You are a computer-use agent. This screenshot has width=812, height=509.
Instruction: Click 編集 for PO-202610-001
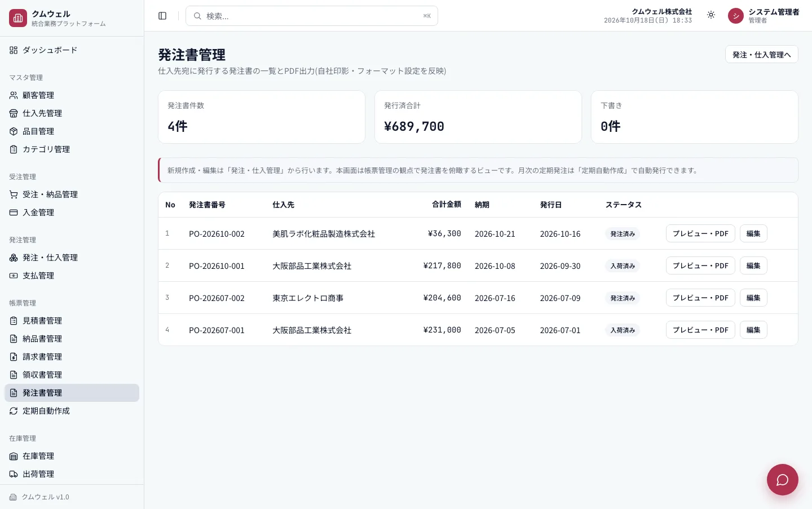[x=753, y=265]
